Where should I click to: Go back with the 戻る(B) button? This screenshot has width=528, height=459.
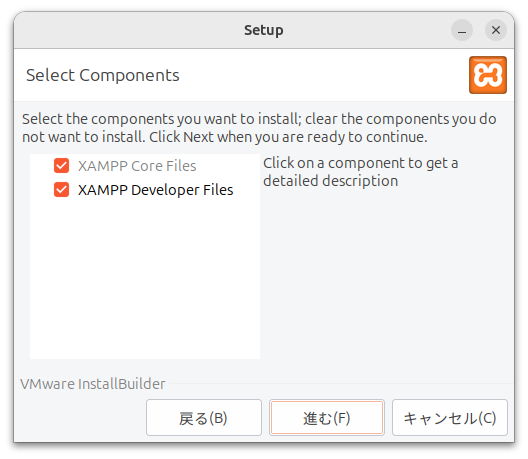(204, 418)
